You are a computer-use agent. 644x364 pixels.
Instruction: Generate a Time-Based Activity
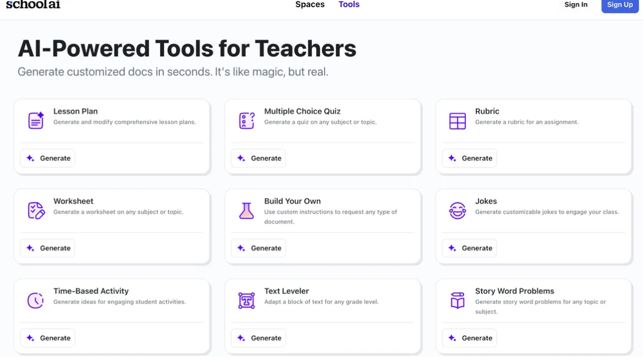point(48,338)
